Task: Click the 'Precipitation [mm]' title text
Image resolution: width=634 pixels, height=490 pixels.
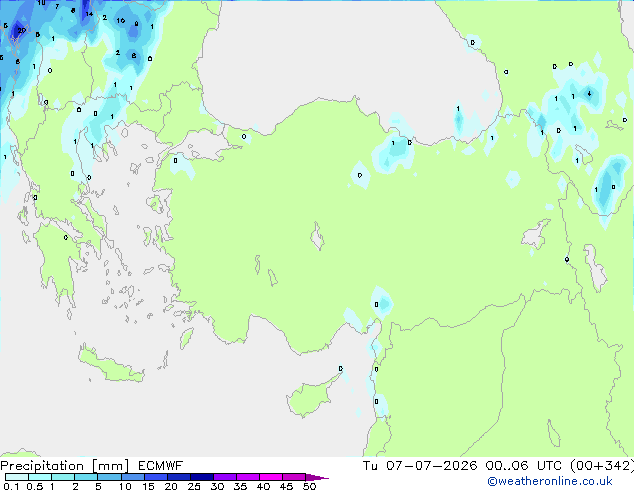Action: click(65, 466)
